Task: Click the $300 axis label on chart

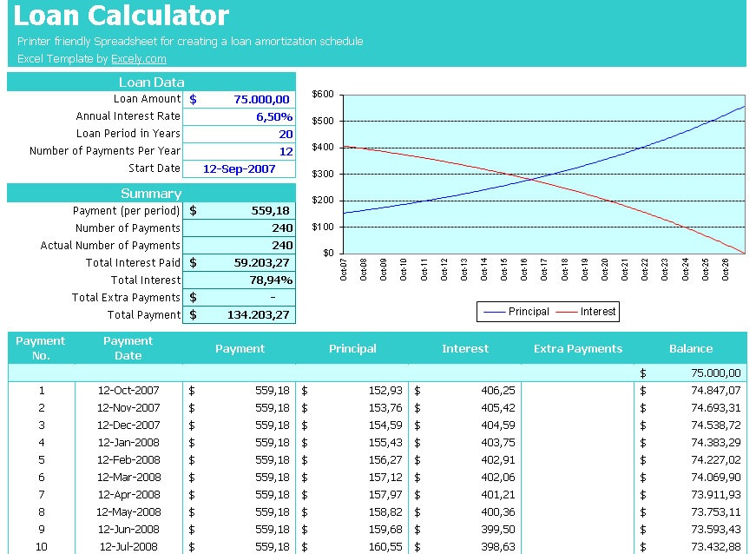Action: pyautogui.click(x=323, y=174)
